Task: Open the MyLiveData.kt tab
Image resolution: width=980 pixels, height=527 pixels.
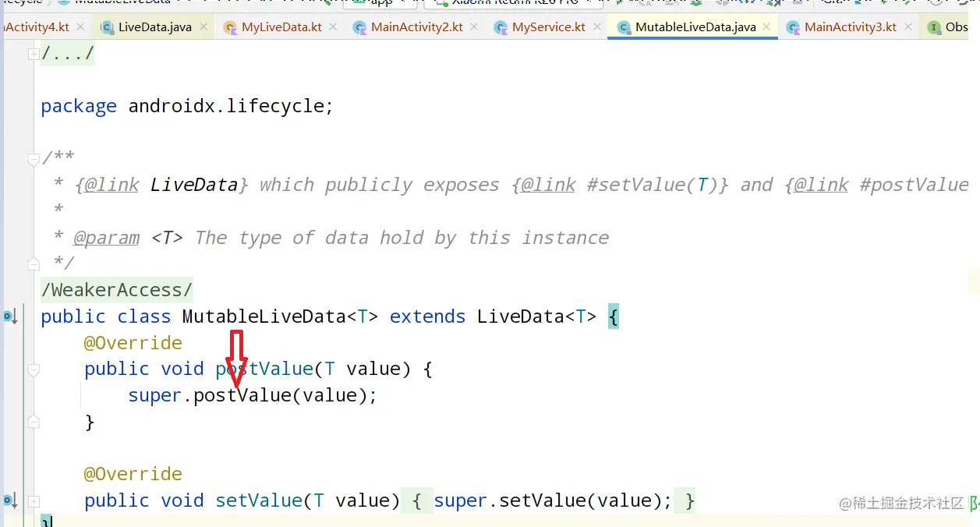Action: click(x=281, y=27)
